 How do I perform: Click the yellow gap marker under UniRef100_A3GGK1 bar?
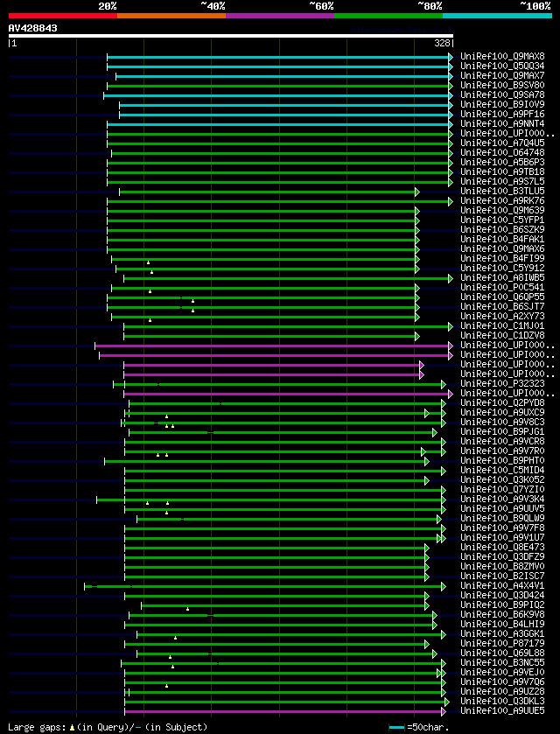coord(175,638)
